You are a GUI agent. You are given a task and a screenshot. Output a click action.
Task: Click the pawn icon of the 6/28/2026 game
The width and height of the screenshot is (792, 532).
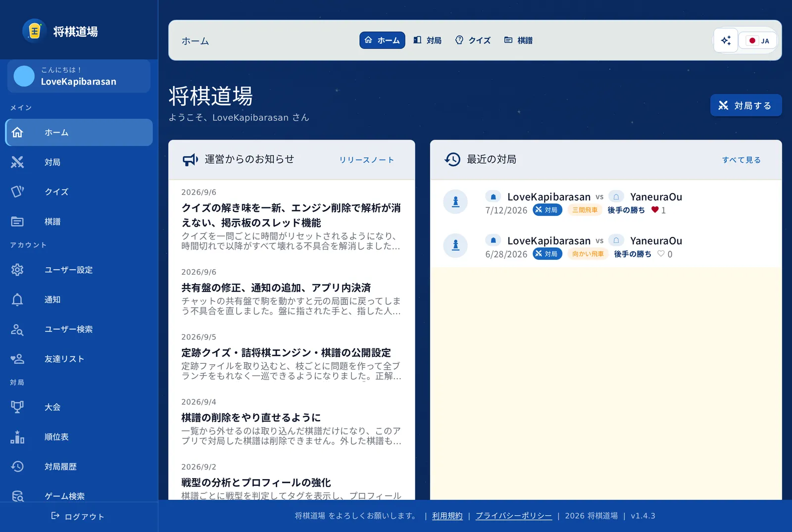[455, 245]
